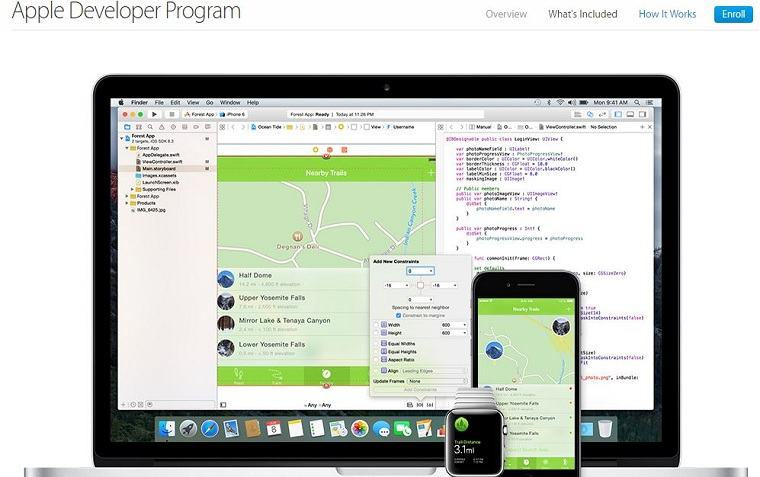This screenshot has width=760, height=477.
Task: Select LaunchScreen.xib in the navigator
Action: [x=160, y=182]
